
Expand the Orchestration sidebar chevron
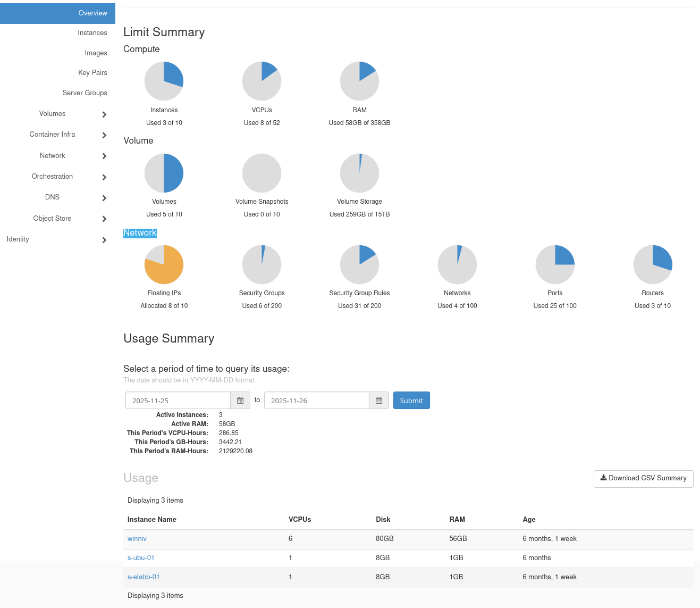pyautogui.click(x=104, y=177)
